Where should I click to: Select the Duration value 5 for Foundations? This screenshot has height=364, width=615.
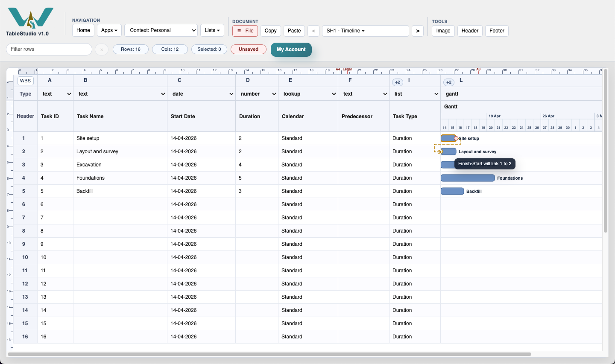[x=257, y=178]
